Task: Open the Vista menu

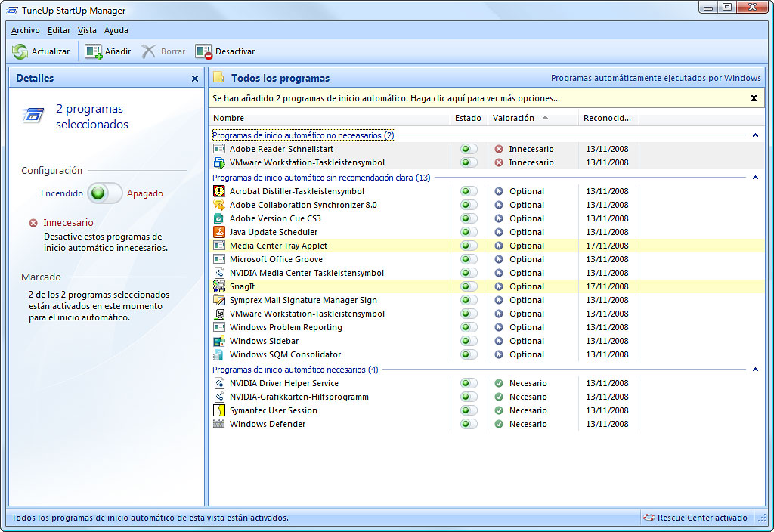Action: [x=87, y=30]
